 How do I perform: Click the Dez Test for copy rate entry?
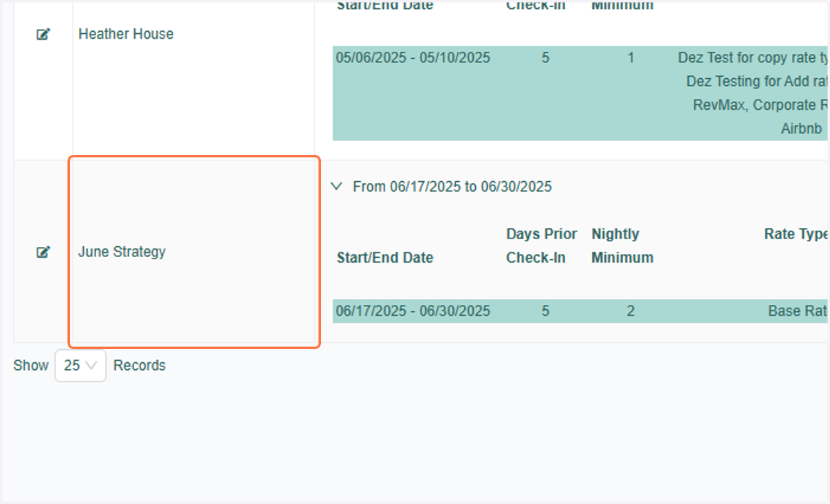click(x=753, y=58)
